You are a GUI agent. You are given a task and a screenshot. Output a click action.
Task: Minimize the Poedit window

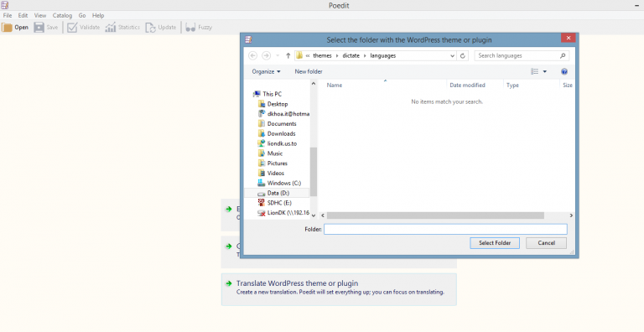pos(637,5)
